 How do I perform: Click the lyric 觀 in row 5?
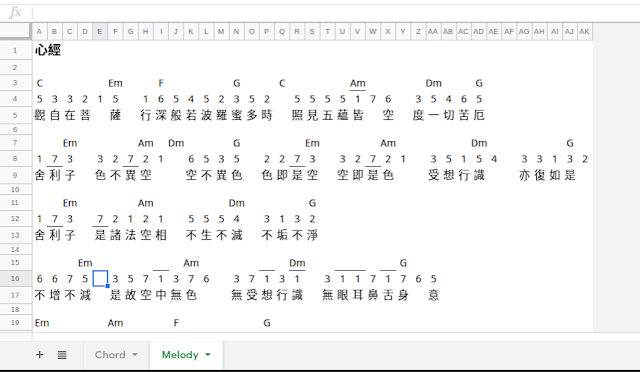[x=40, y=115]
